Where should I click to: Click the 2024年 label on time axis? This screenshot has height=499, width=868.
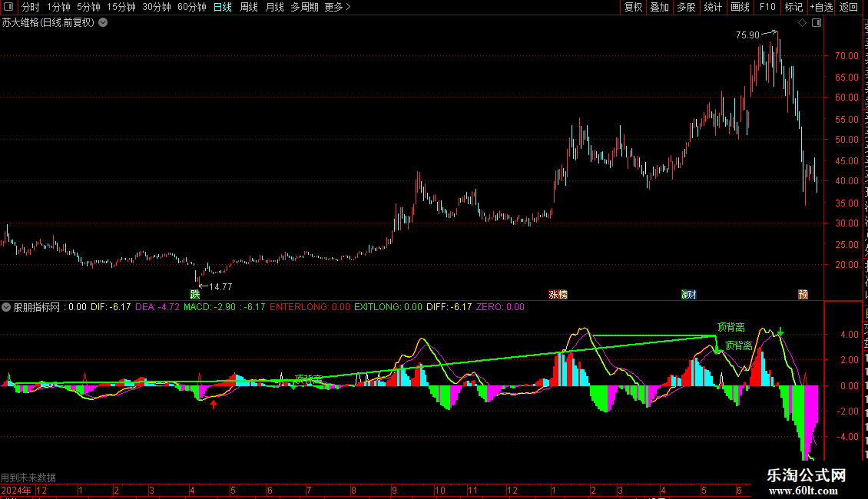click(x=16, y=490)
